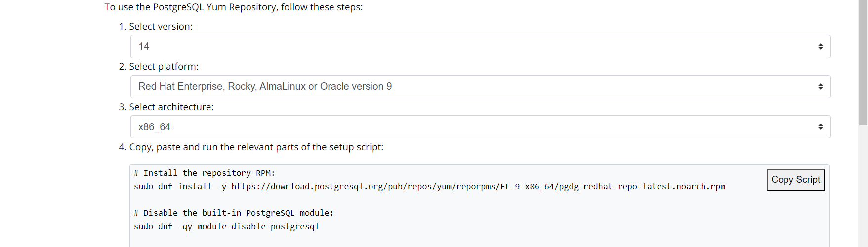Click the "# Disable the built-in PostgreSQL module:" comment

(233, 213)
